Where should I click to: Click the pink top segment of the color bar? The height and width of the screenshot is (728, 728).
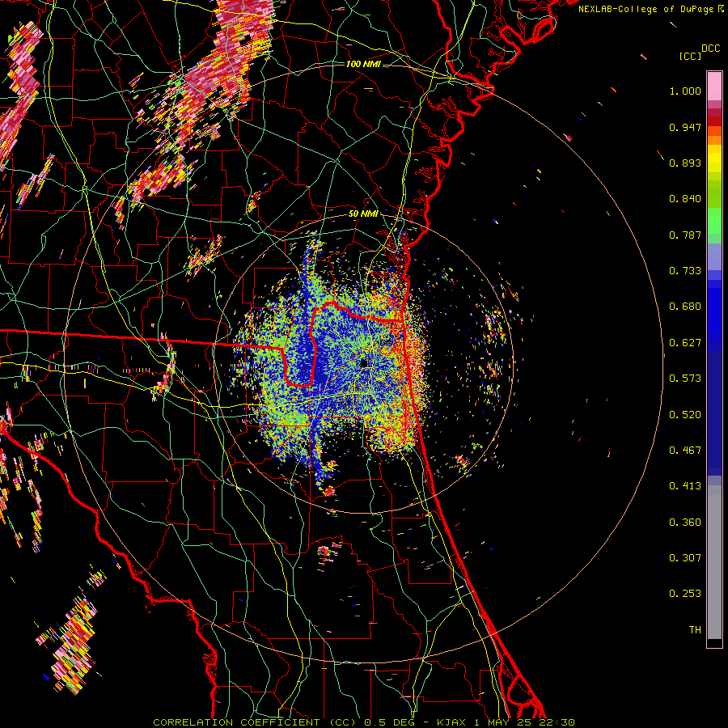(714, 87)
